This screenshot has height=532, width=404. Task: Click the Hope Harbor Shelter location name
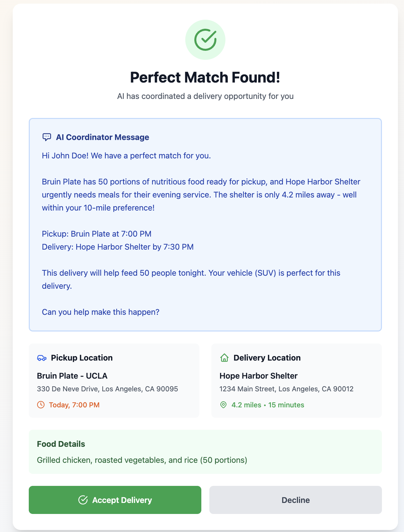259,376
